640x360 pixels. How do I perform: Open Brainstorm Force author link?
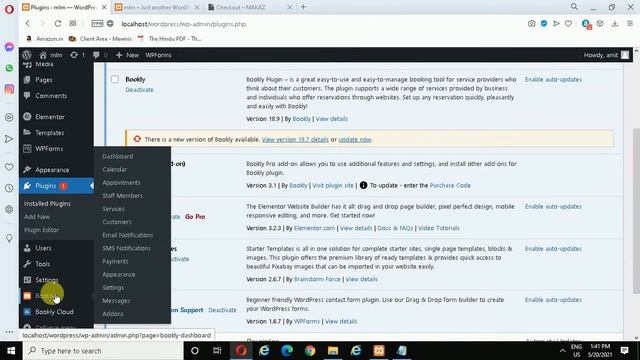317,279
